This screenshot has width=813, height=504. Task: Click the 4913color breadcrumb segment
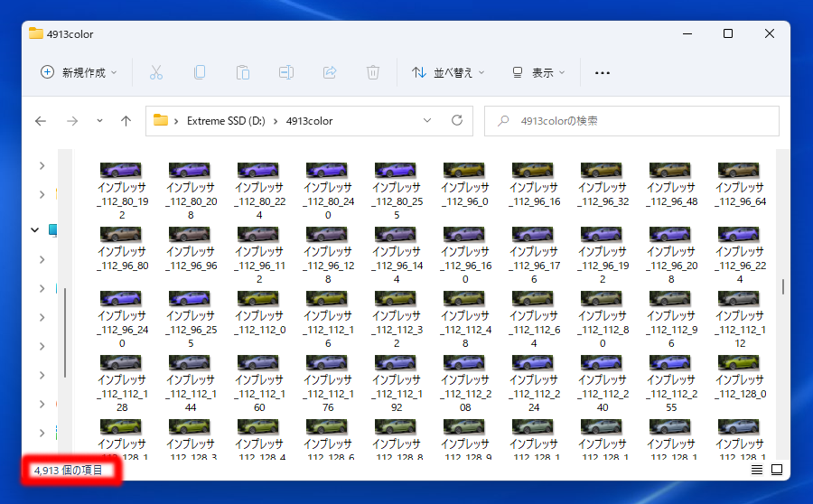tap(310, 121)
